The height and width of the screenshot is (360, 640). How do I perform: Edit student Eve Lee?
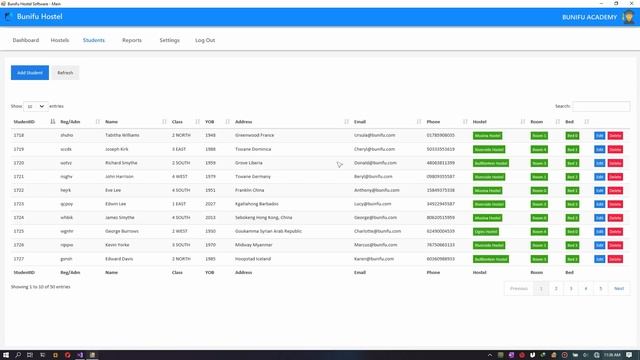pyautogui.click(x=600, y=190)
